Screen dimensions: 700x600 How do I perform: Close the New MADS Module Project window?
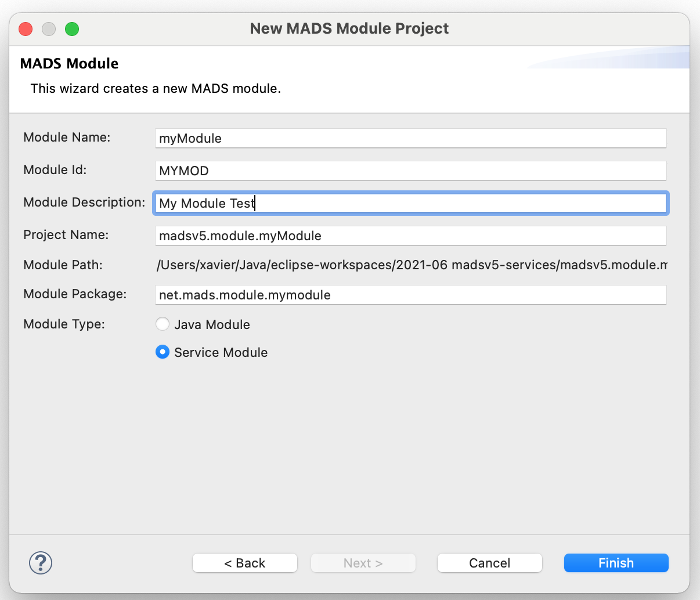[26, 29]
